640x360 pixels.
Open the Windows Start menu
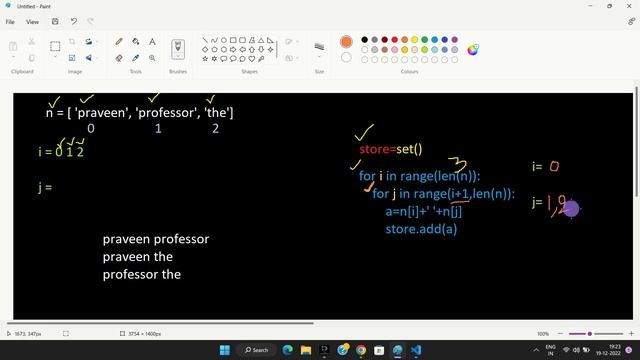pos(224,350)
